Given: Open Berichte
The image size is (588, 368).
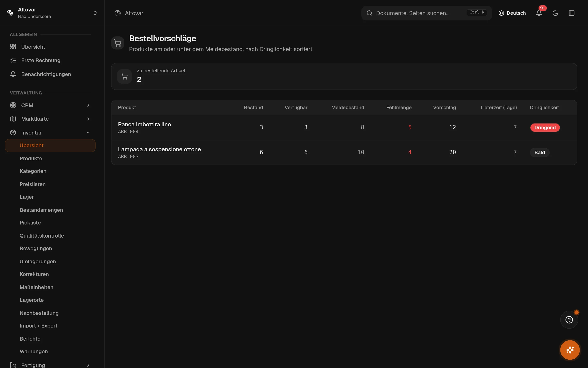Looking at the screenshot, I should pos(30,339).
